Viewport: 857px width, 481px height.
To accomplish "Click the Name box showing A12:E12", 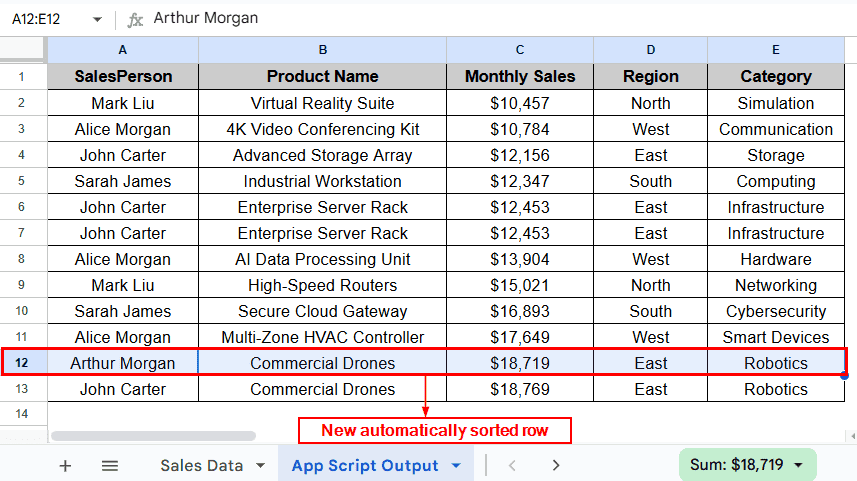I will pos(36,19).
